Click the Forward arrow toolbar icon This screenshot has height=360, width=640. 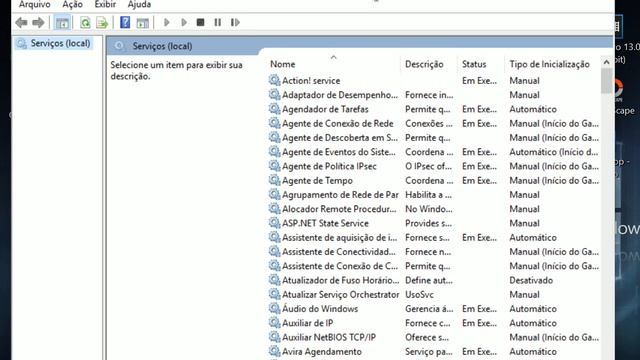(38, 22)
